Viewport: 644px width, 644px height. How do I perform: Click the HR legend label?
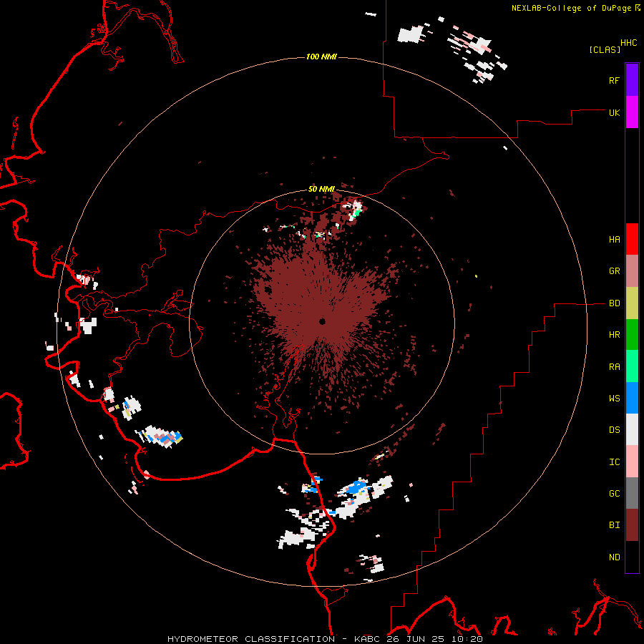click(614, 335)
